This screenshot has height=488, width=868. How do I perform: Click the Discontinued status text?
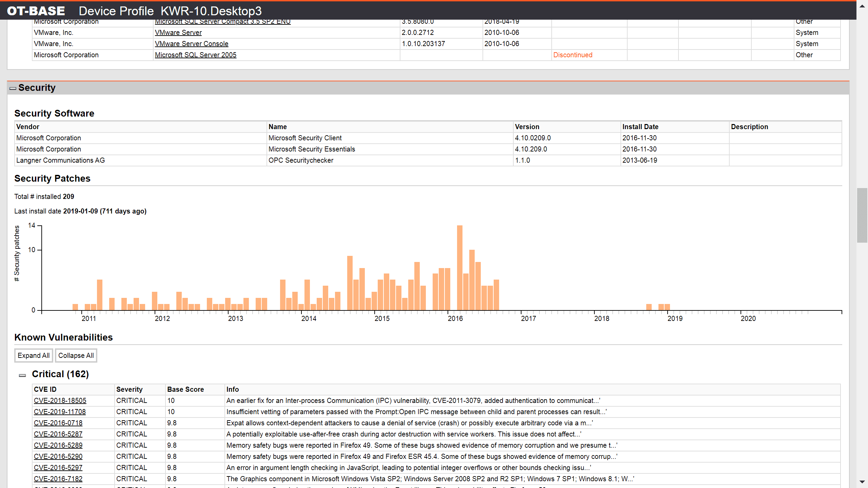573,55
